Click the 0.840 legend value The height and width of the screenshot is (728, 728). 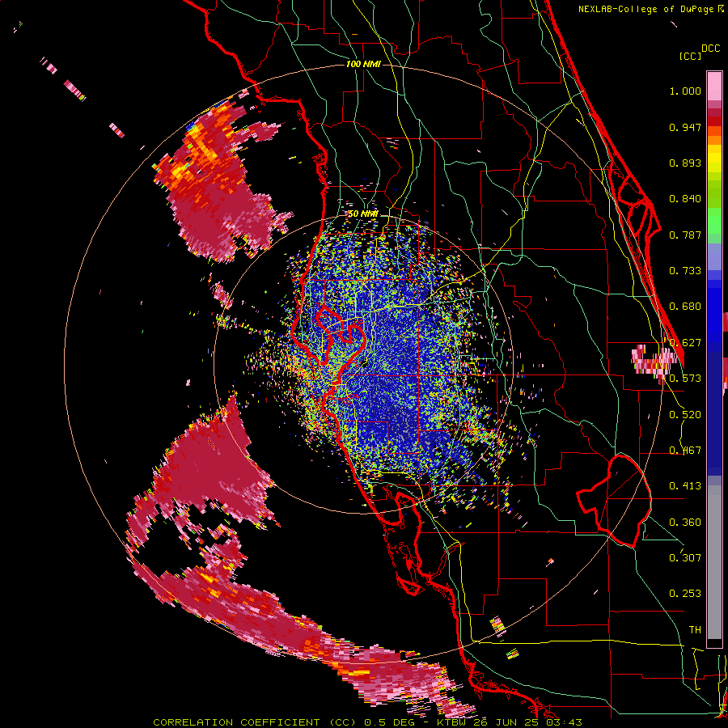(685, 199)
